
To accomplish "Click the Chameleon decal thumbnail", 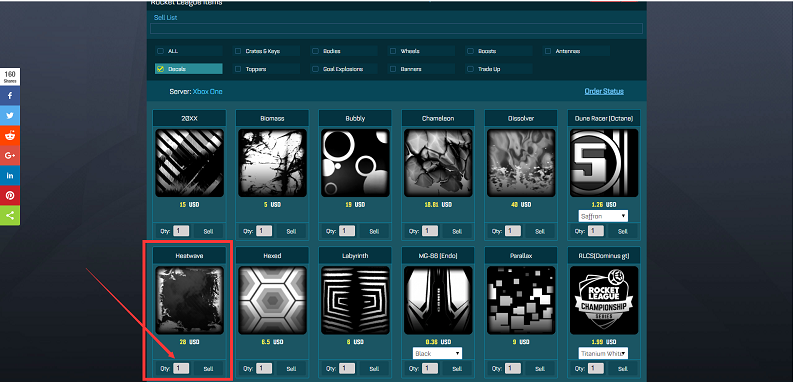I will coord(438,163).
